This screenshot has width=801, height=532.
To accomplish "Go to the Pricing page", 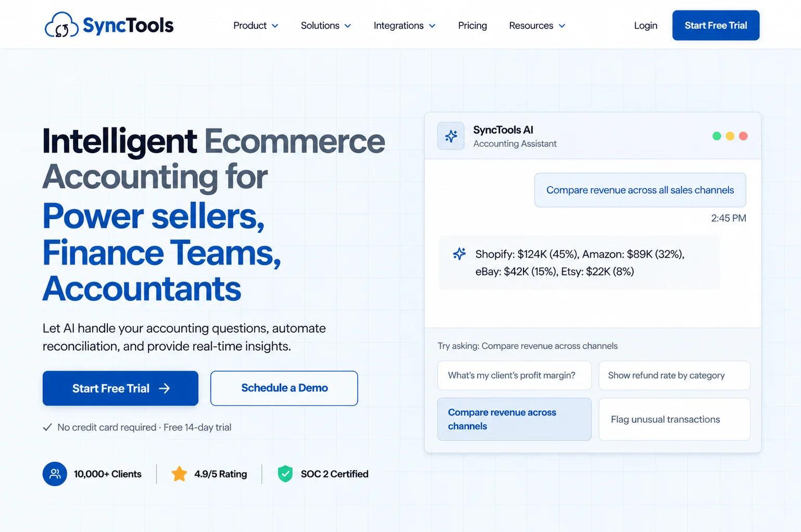I will 472,26.
